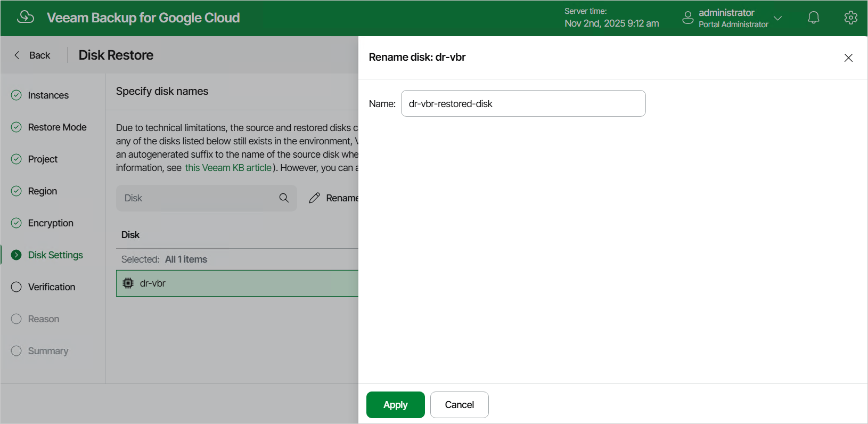868x424 pixels.
Task: Click the Back arrow icon
Action: click(x=17, y=55)
